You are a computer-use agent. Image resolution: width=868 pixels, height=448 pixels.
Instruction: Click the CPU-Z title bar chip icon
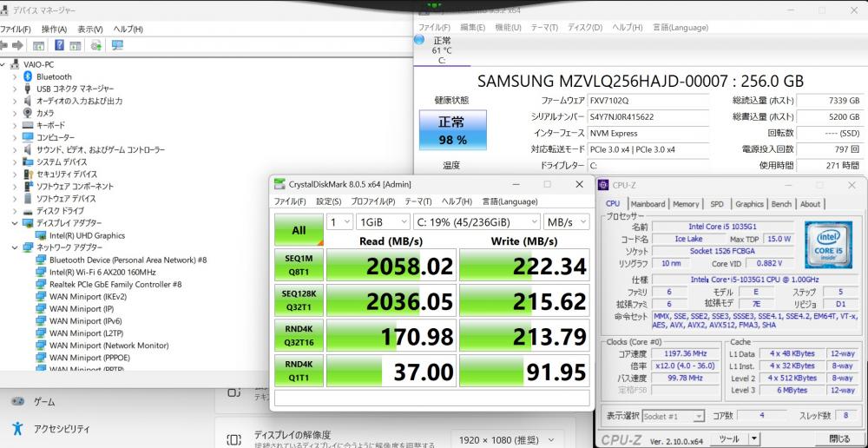(603, 185)
